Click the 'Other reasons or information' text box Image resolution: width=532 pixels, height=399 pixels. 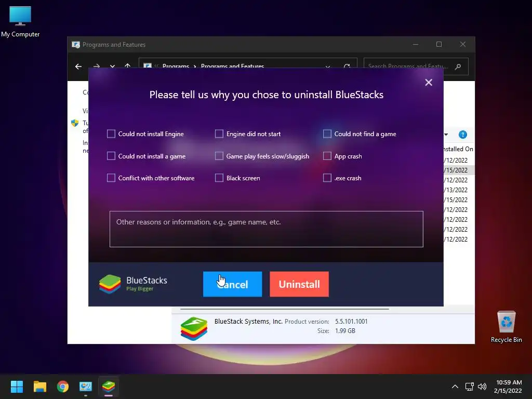pyautogui.click(x=267, y=229)
